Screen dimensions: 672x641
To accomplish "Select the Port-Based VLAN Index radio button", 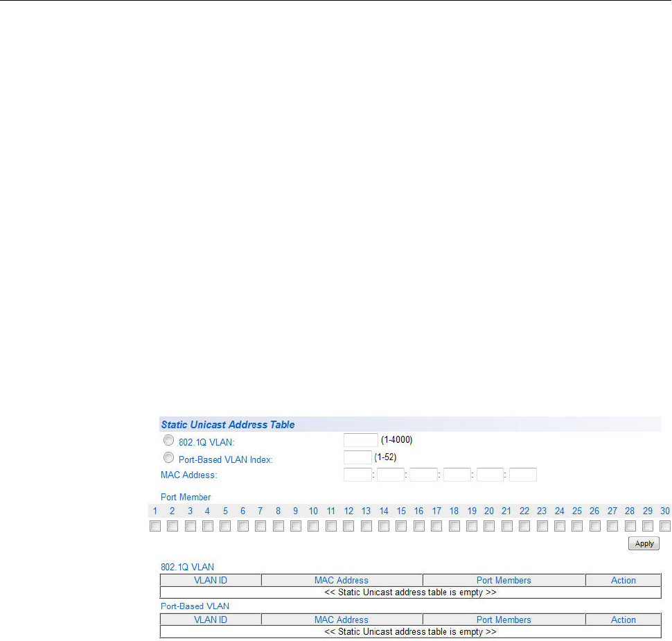I will pos(168,457).
